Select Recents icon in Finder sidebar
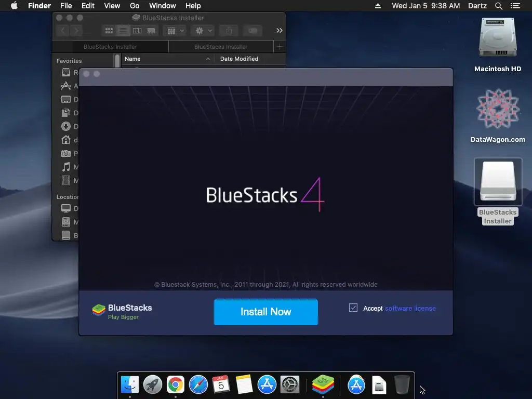 [x=66, y=72]
